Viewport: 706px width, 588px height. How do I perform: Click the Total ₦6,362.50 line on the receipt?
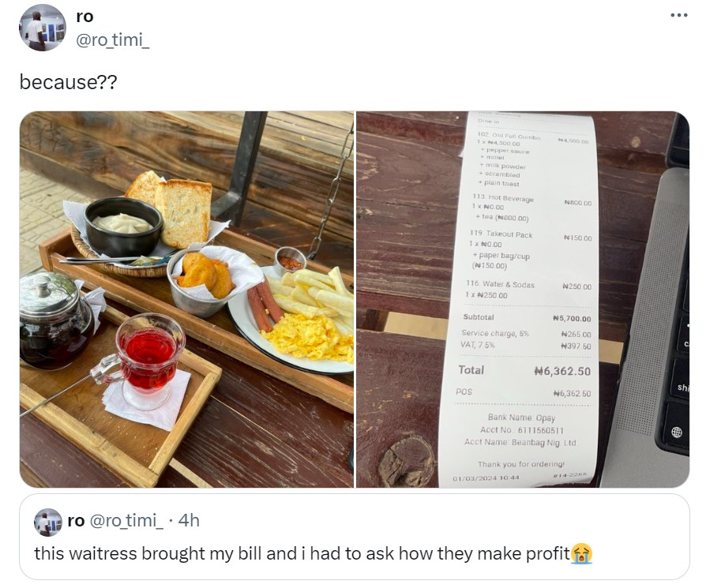tap(524, 370)
